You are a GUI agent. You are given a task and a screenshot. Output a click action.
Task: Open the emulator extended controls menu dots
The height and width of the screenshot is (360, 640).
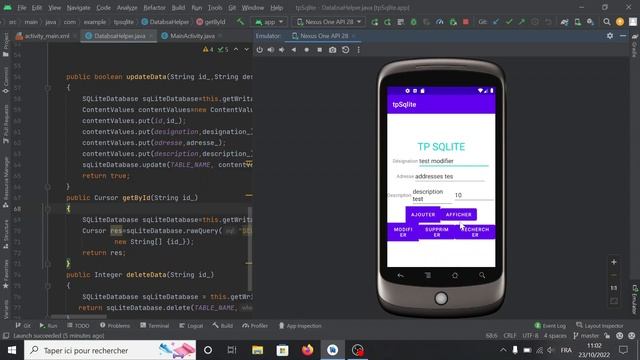point(358,50)
